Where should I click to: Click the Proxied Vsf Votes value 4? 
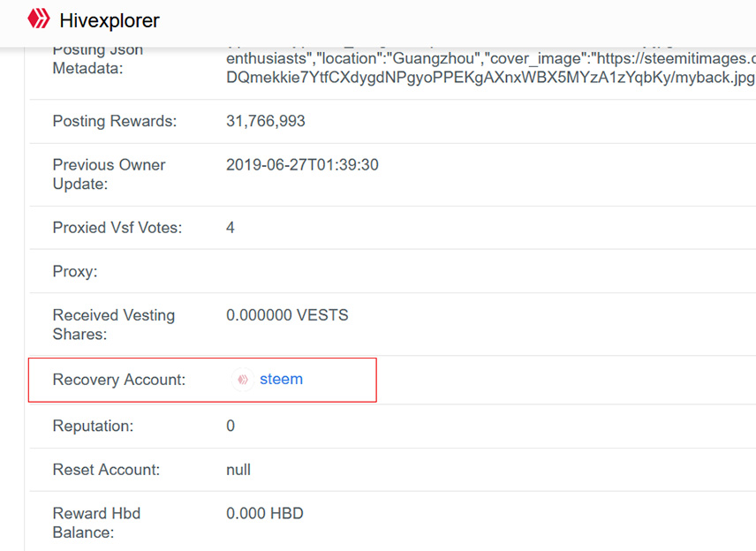pos(230,227)
